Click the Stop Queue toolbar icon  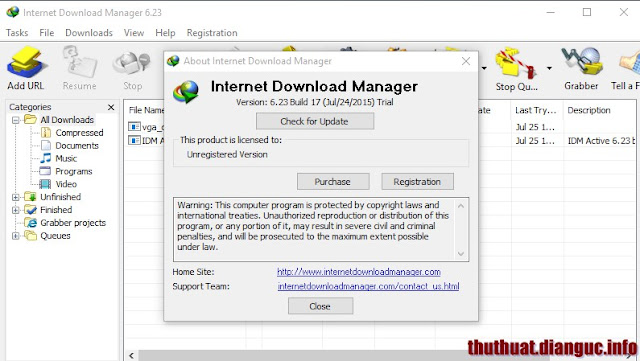(x=516, y=69)
